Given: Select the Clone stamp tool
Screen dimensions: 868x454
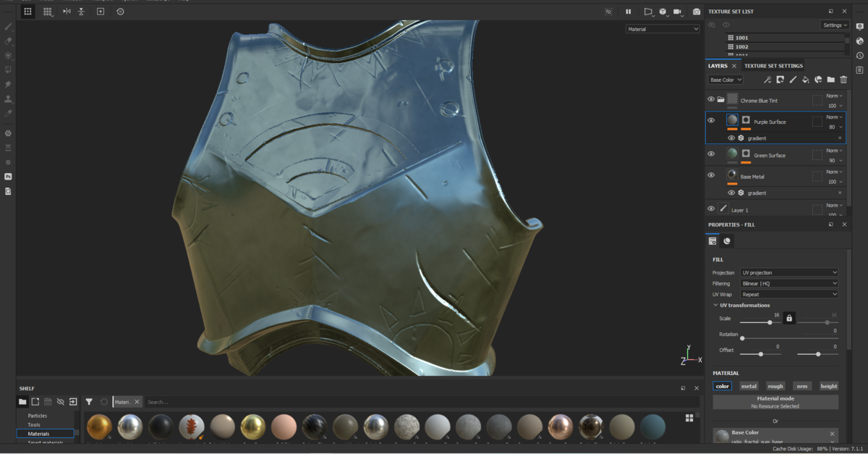Looking at the screenshot, I should (x=8, y=99).
